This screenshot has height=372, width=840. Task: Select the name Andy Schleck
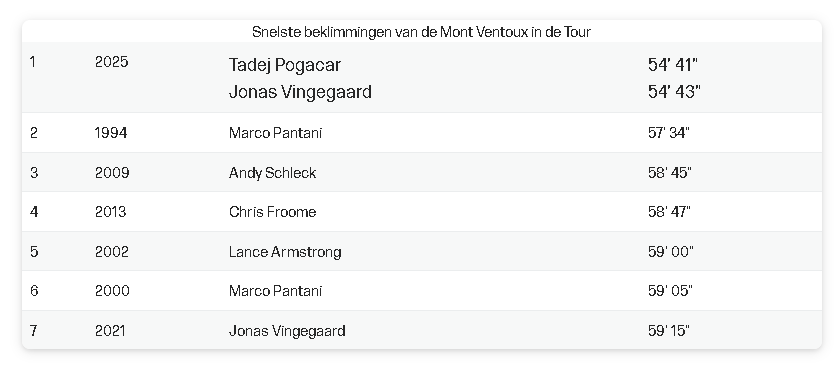click(272, 173)
